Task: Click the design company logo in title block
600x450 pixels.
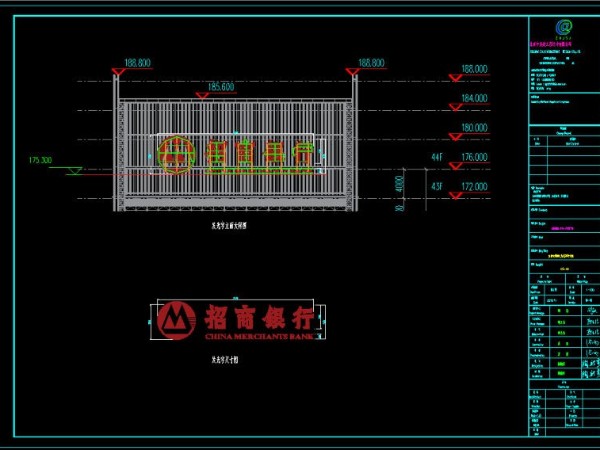Action: (x=564, y=29)
